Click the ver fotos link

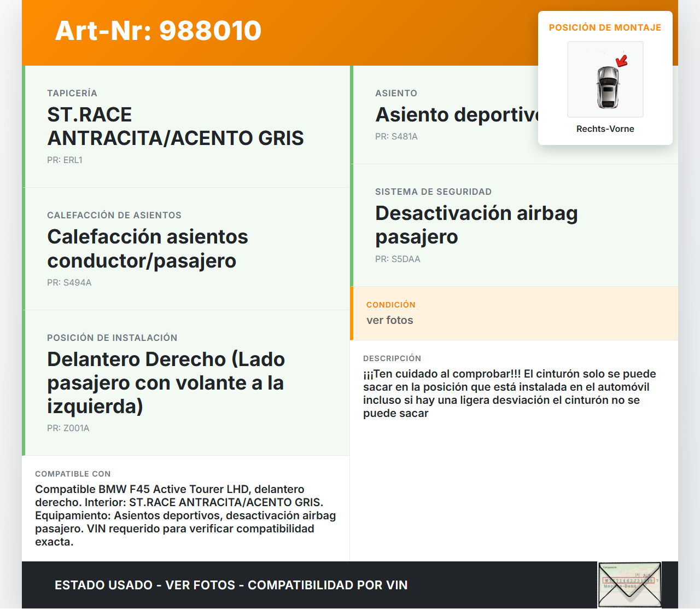pos(389,320)
